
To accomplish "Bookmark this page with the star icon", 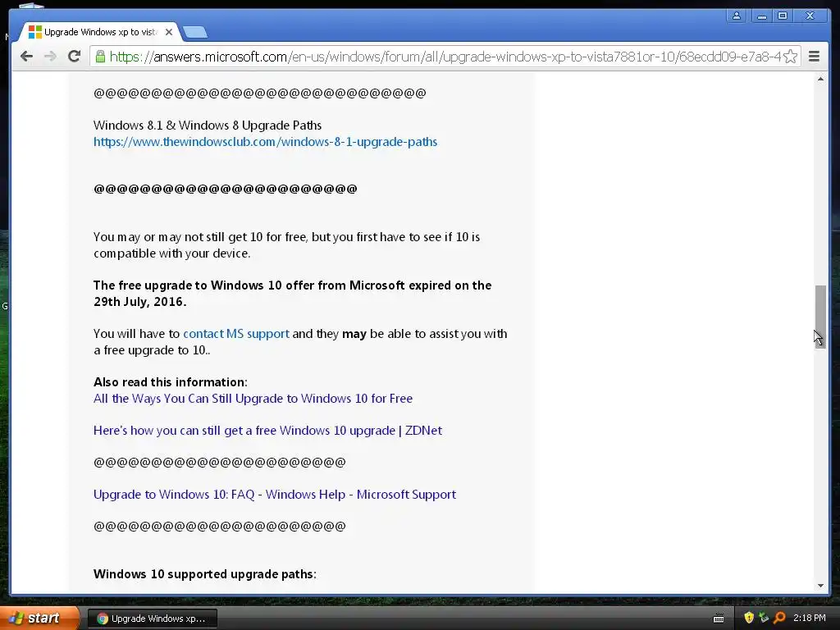I will pos(790,57).
